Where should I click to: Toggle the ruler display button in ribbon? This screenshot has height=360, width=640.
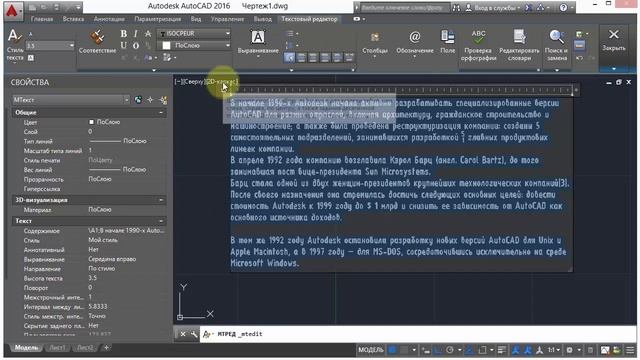(579, 46)
